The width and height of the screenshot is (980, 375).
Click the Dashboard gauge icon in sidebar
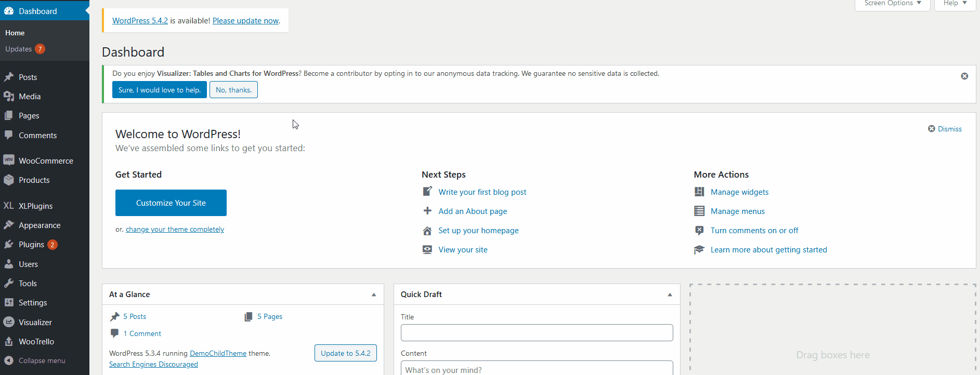[9, 11]
